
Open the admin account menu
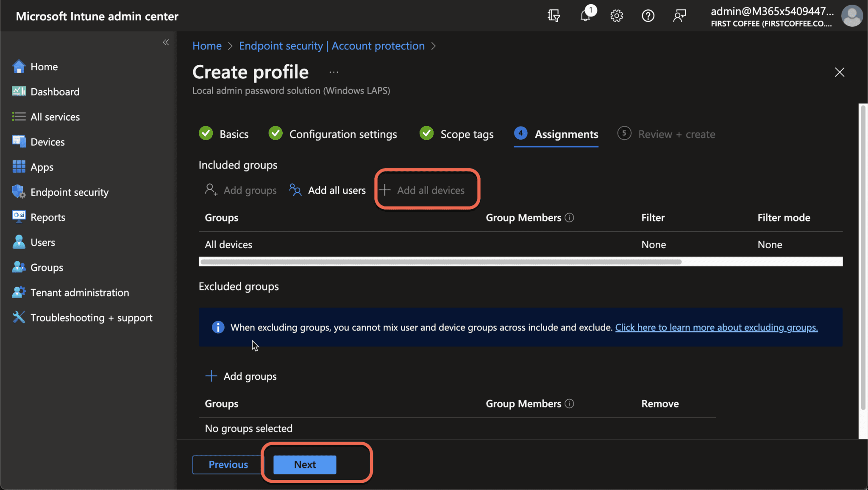click(x=853, y=16)
